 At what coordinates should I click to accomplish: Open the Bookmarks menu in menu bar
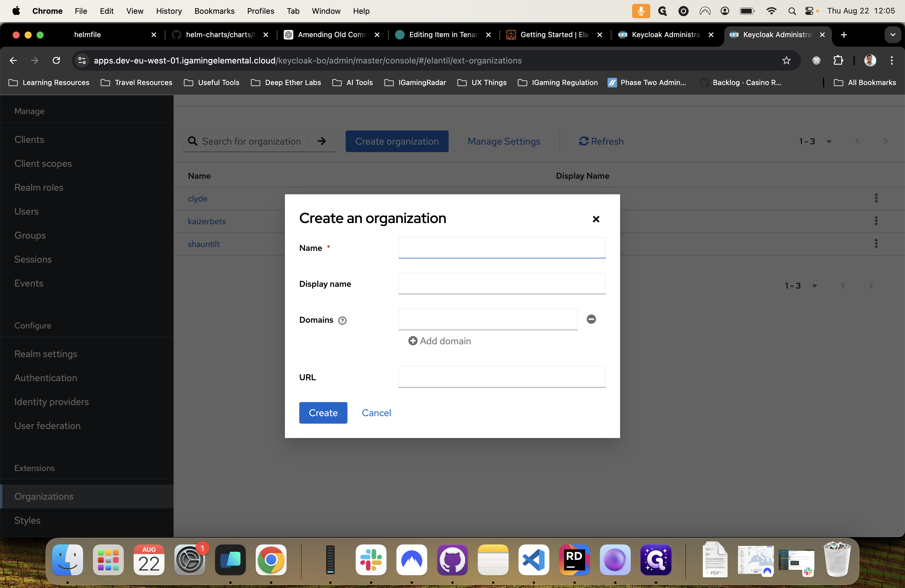tap(215, 11)
